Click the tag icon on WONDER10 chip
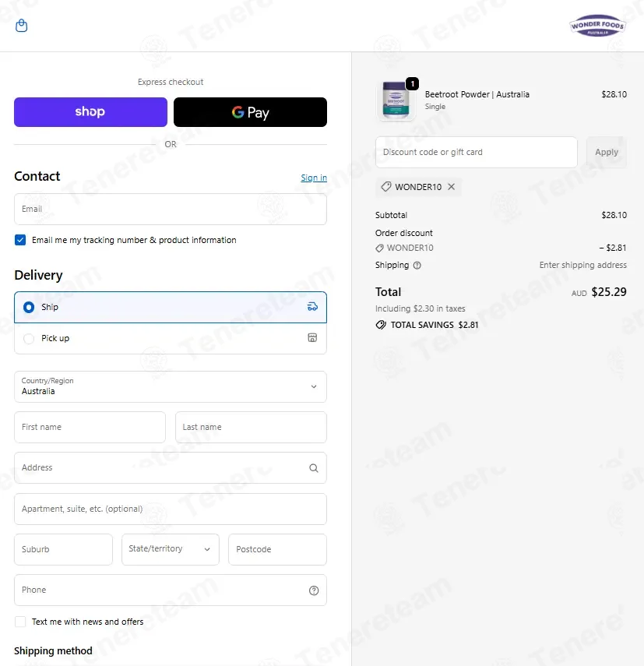The image size is (644, 666). 386,187
